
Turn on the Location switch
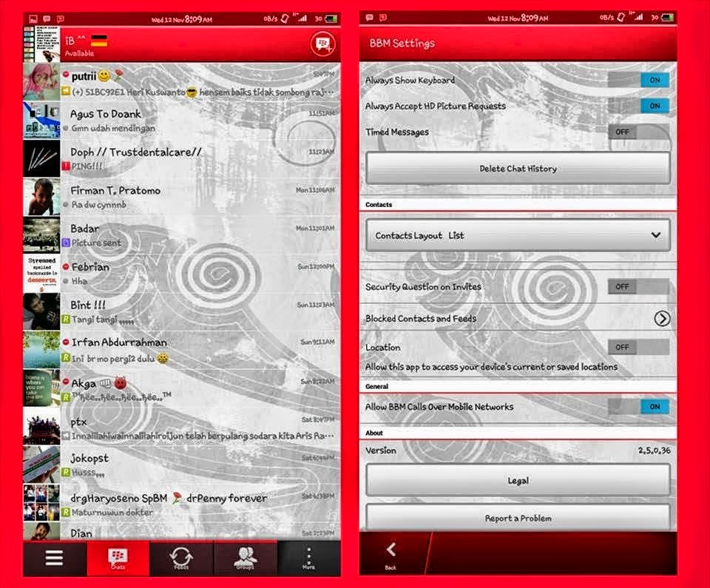639,347
